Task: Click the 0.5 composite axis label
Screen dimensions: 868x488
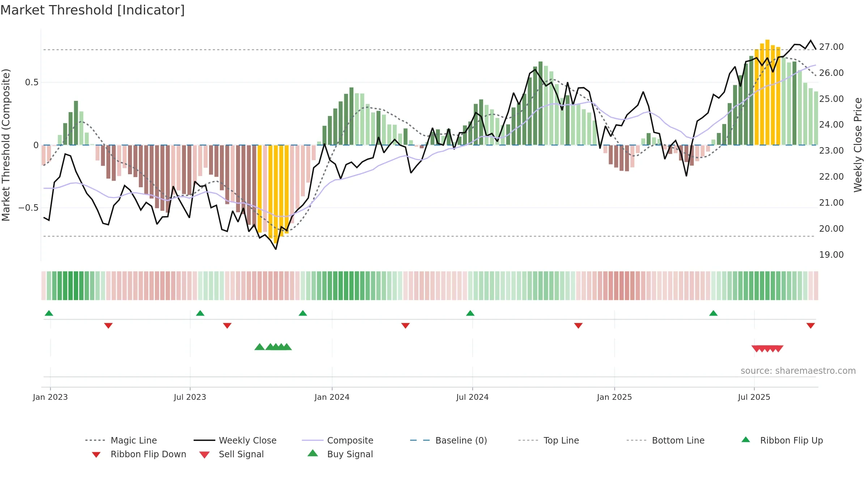Action: coord(31,82)
